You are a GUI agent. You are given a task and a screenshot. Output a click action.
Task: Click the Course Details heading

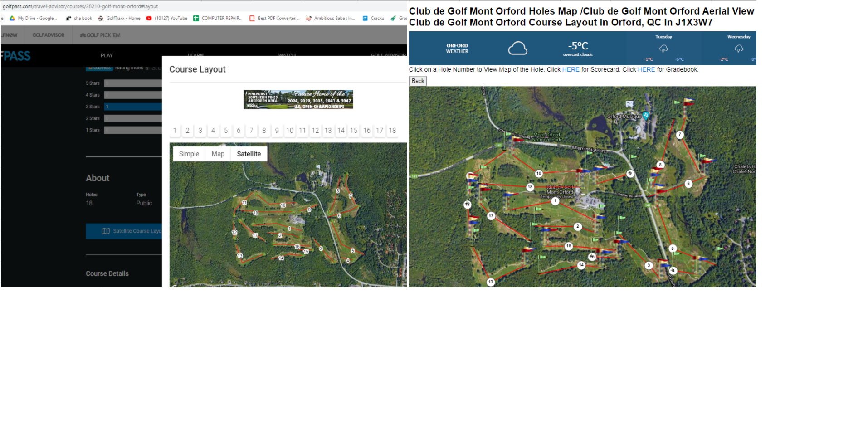(x=107, y=273)
